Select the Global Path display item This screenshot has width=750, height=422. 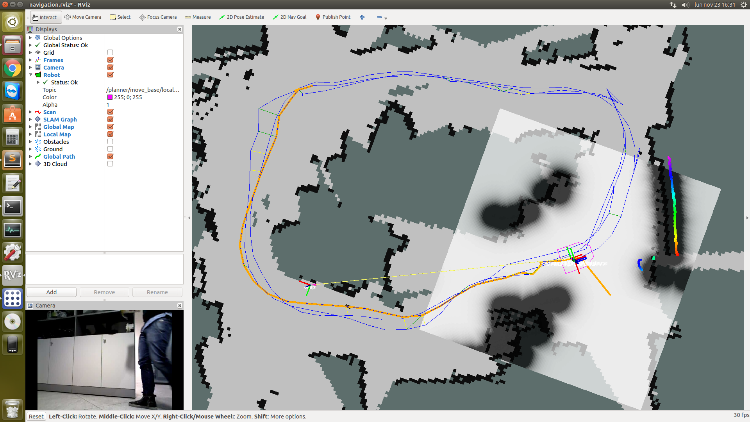pos(59,156)
